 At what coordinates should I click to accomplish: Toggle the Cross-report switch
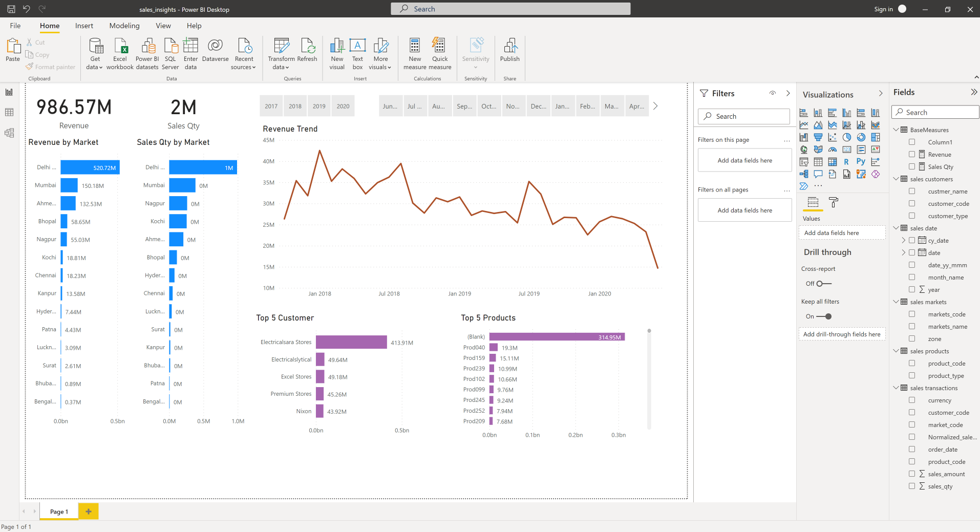pyautogui.click(x=823, y=284)
